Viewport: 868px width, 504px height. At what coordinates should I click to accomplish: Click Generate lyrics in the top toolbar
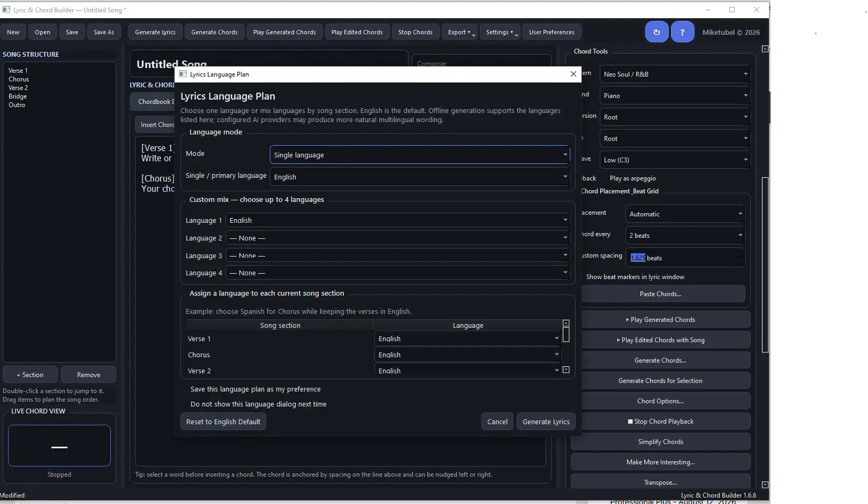155,32
